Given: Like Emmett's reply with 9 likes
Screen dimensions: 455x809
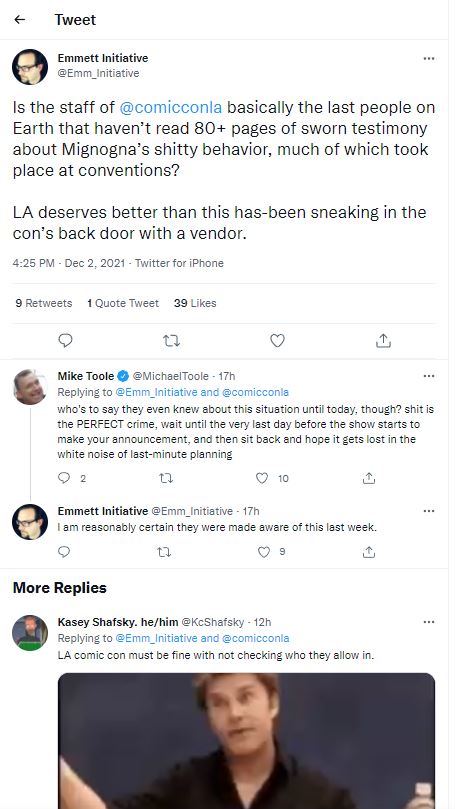Looking at the screenshot, I should [x=264, y=552].
